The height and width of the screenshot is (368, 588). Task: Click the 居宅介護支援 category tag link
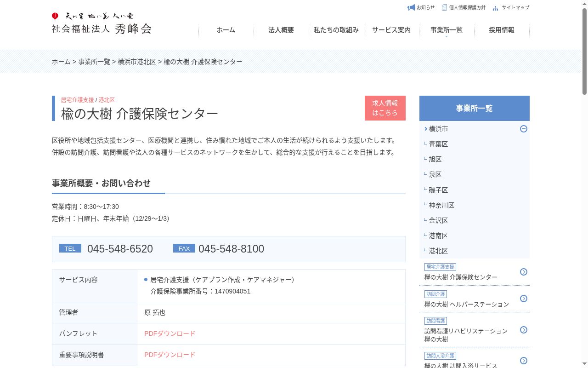click(x=77, y=100)
